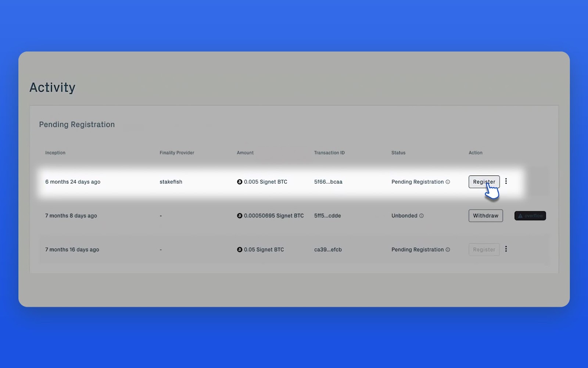Withdraw the unbonded 0.00050695 Signet BTC
The image size is (588, 368).
point(485,216)
